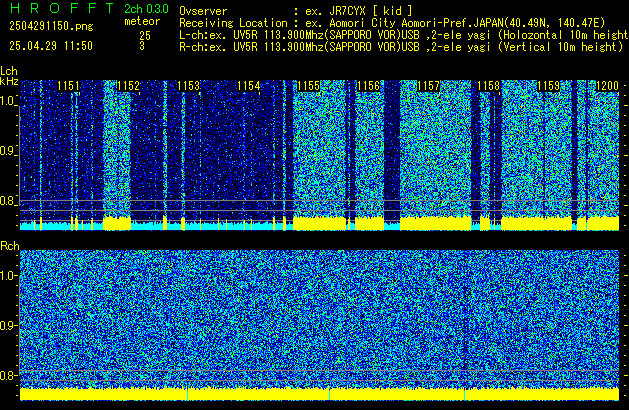This screenshot has height=410, width=629.
Task: Click the Rch channel label
Action: click(x=10, y=246)
